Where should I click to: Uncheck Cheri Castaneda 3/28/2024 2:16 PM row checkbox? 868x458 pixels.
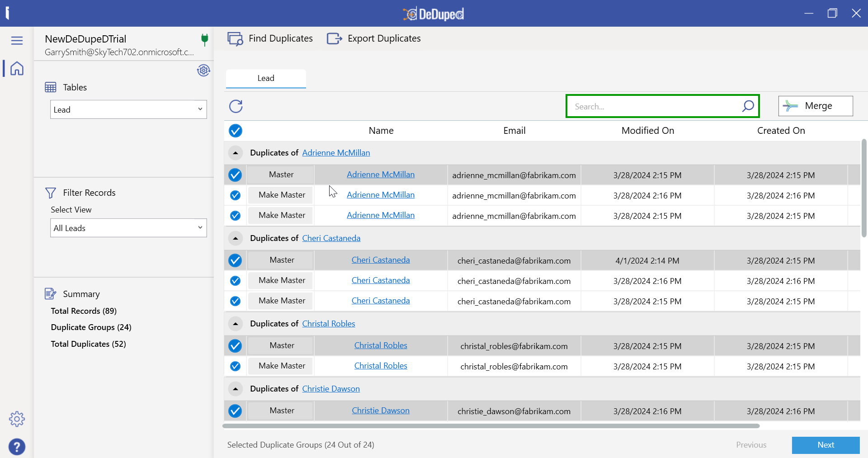coord(235,281)
